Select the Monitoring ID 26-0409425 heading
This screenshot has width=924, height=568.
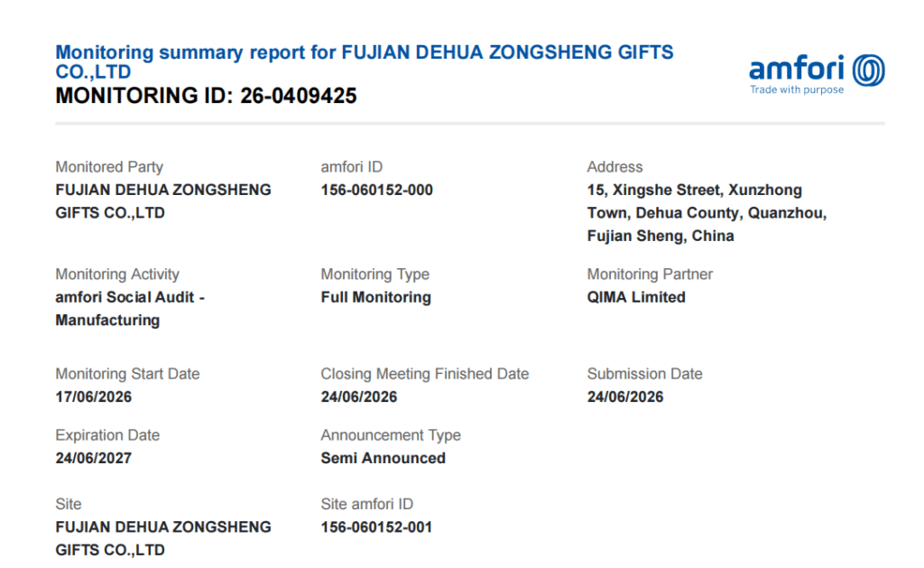(x=207, y=96)
